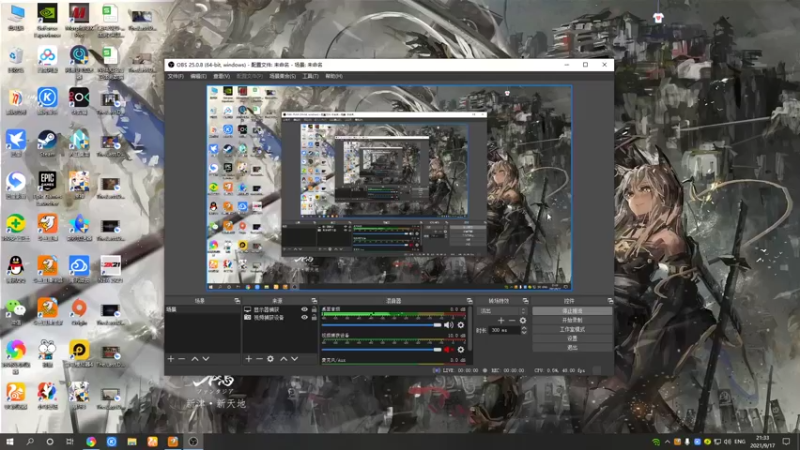The width and height of the screenshot is (800, 450).
Task: Move the selected source down
Action: (295, 359)
